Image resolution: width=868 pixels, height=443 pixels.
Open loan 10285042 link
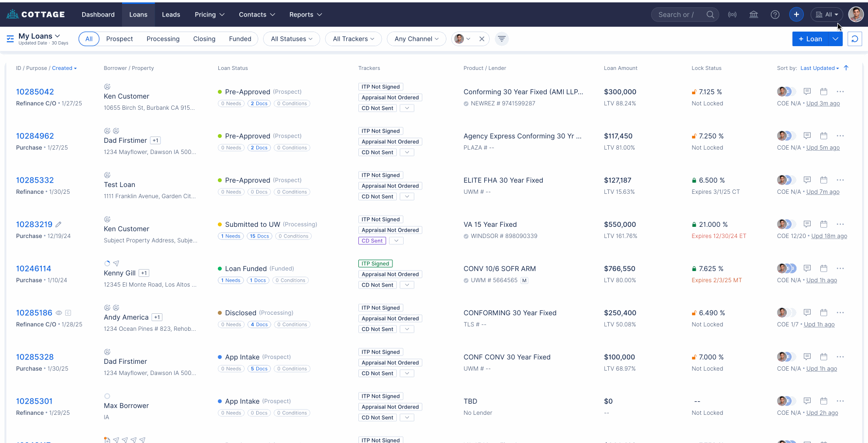pyautogui.click(x=35, y=92)
